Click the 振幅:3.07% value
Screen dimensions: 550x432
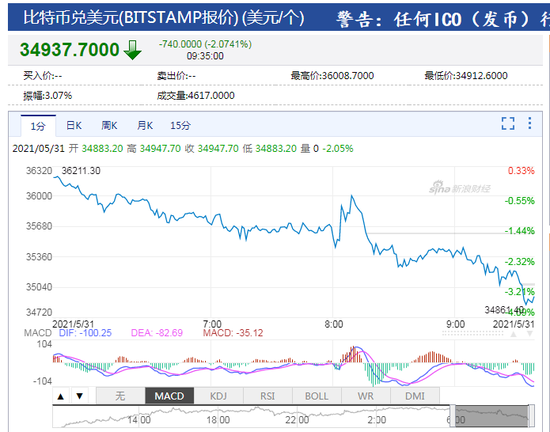(x=48, y=96)
